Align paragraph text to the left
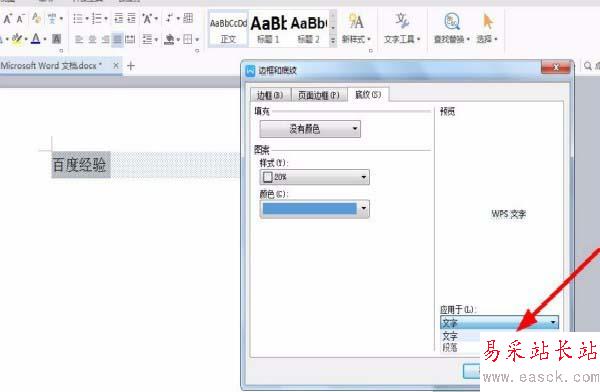Image resolution: width=600 pixels, height=392 pixels. [79, 39]
